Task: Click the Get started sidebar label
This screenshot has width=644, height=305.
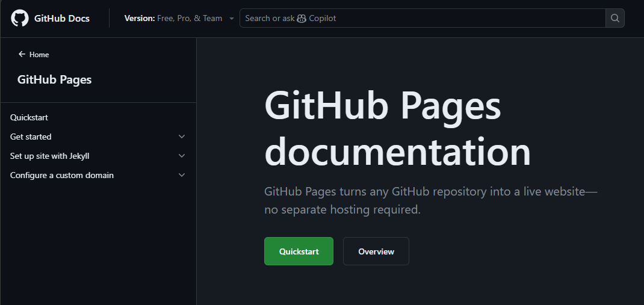Action: pyautogui.click(x=31, y=137)
